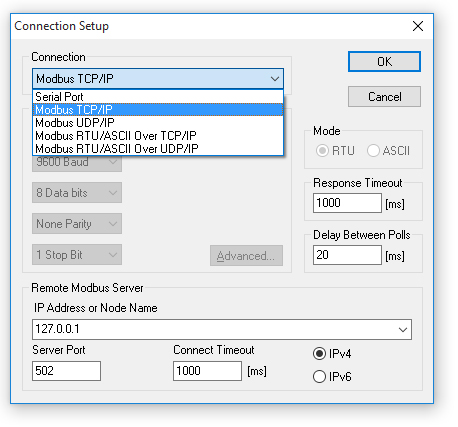Focus the Connect Timeout field
Screen dimensions: 458x427
click(x=207, y=371)
